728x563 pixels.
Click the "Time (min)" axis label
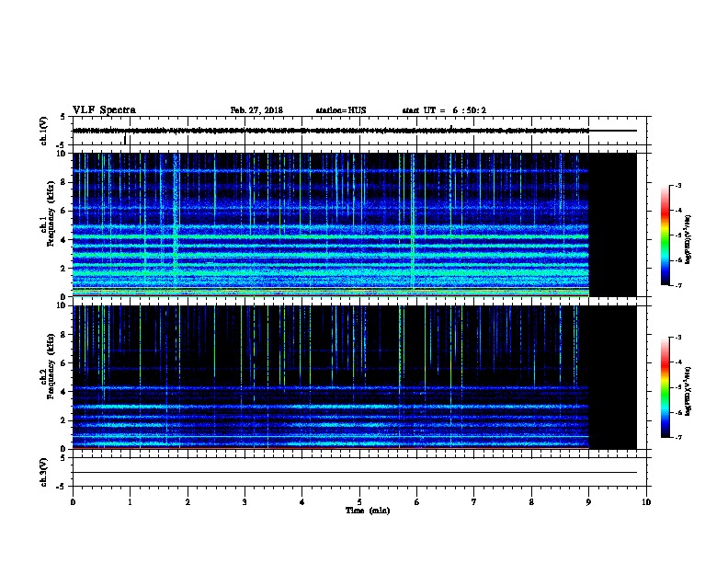(x=368, y=511)
